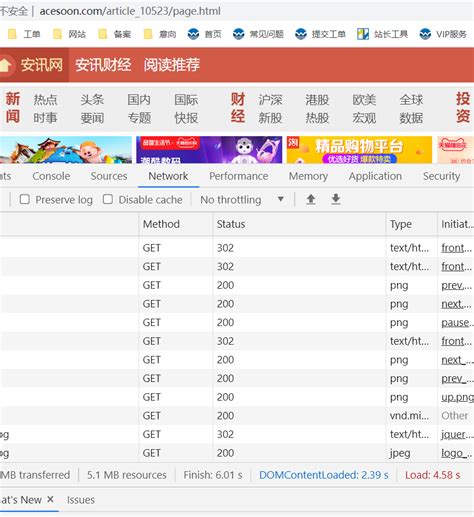Open the 备案 bookmark folder
This screenshot has width=474, height=517.
(x=115, y=34)
